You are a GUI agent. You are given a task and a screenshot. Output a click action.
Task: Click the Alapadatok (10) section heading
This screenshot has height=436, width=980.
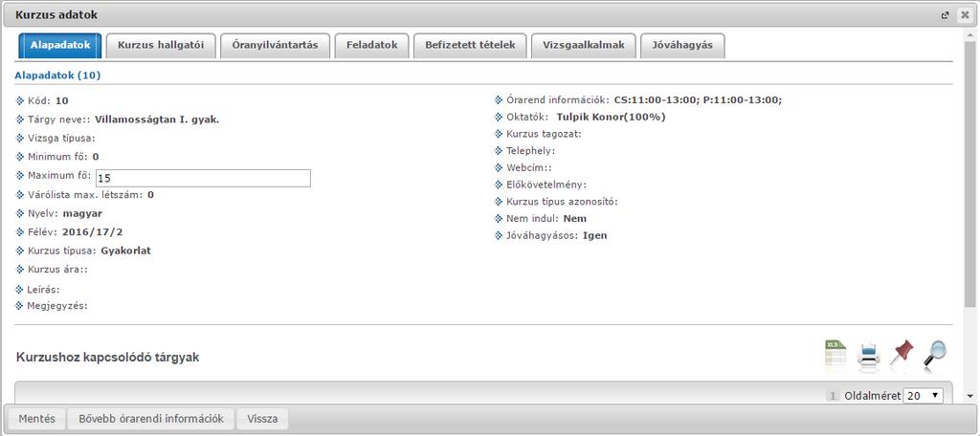pyautogui.click(x=57, y=76)
